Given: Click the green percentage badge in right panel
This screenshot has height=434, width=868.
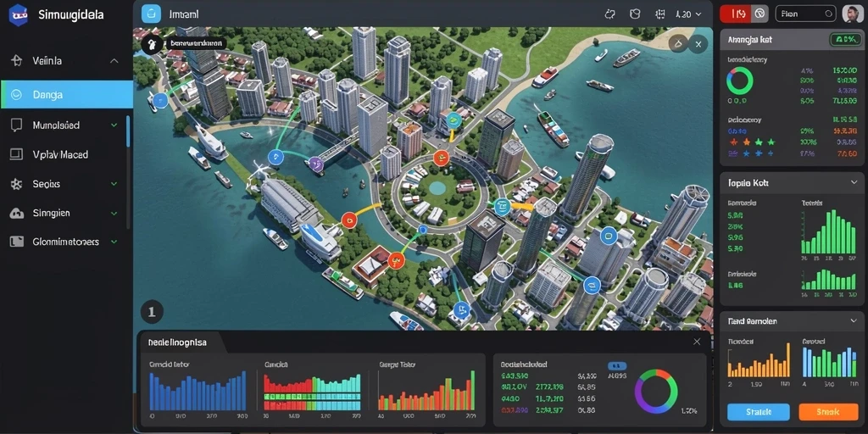Looking at the screenshot, I should click(845, 39).
